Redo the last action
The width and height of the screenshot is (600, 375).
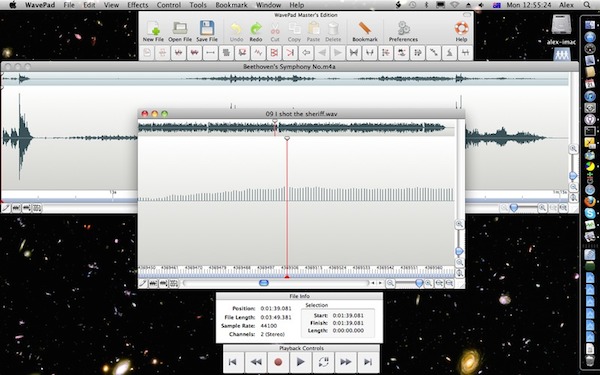point(256,31)
